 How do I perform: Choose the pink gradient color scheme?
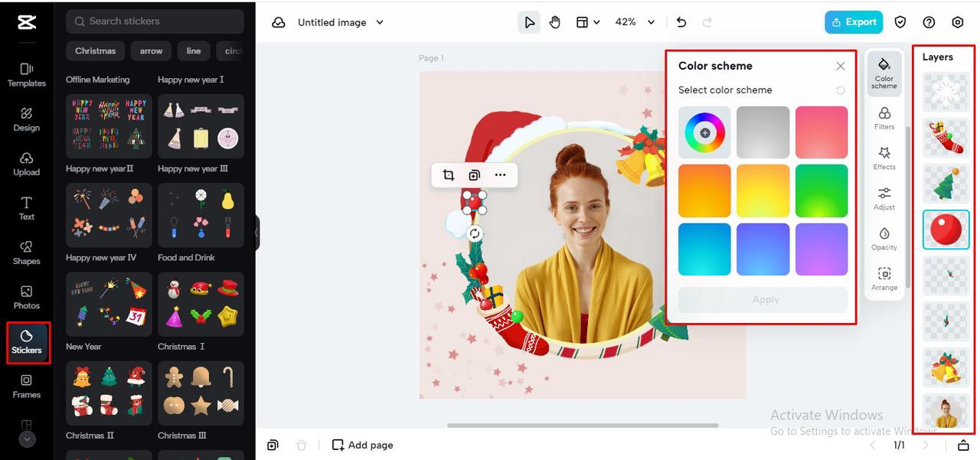pyautogui.click(x=822, y=132)
